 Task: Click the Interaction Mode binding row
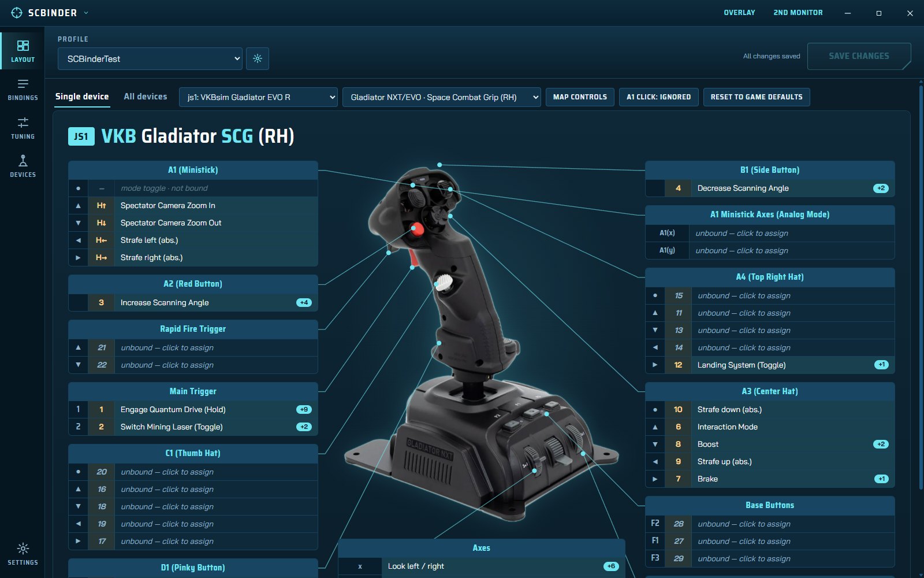coord(770,427)
